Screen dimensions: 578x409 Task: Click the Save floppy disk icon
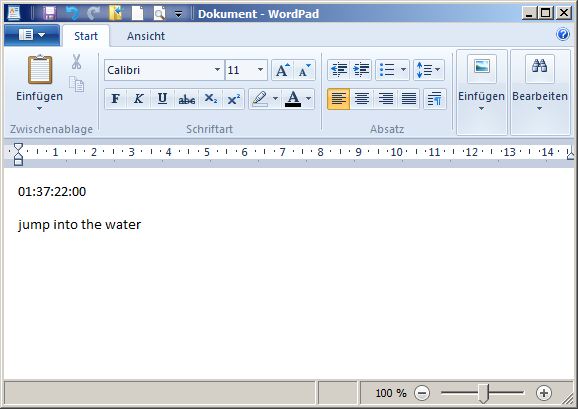(x=49, y=14)
